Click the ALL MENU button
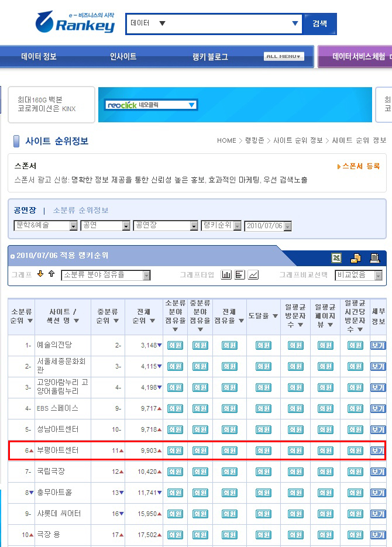The width and height of the screenshot is (392, 547). (x=284, y=57)
